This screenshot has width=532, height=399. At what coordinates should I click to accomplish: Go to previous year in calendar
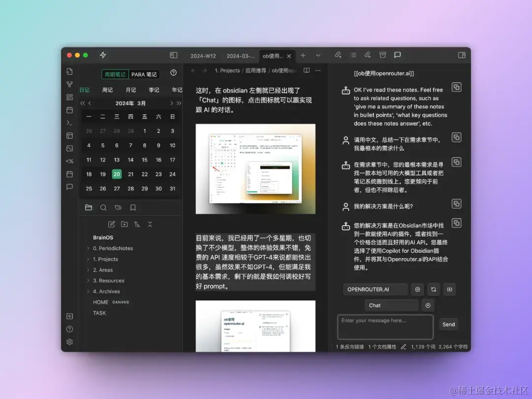82,103
